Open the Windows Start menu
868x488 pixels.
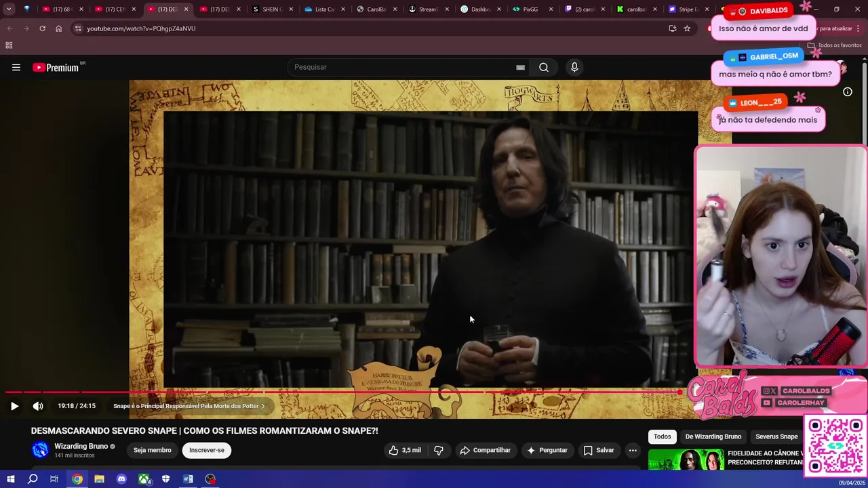coord(10,479)
